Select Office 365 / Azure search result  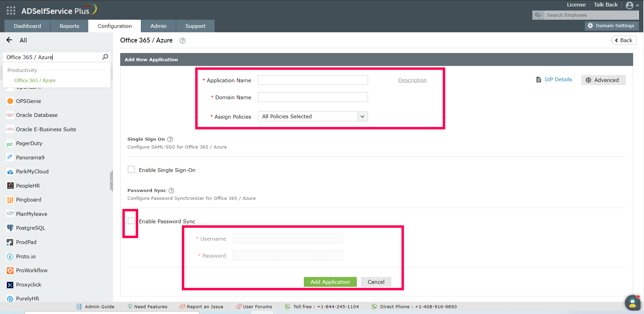(x=35, y=81)
